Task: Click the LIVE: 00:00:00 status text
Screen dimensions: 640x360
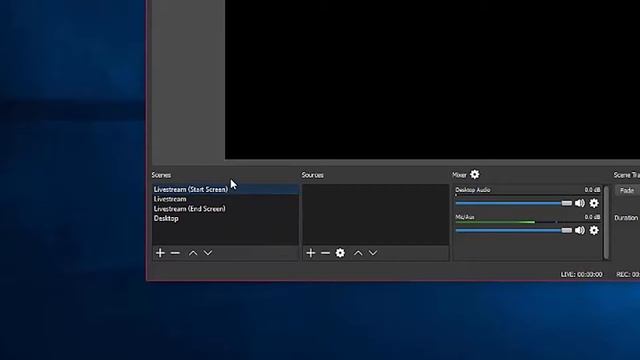Action: (581, 275)
